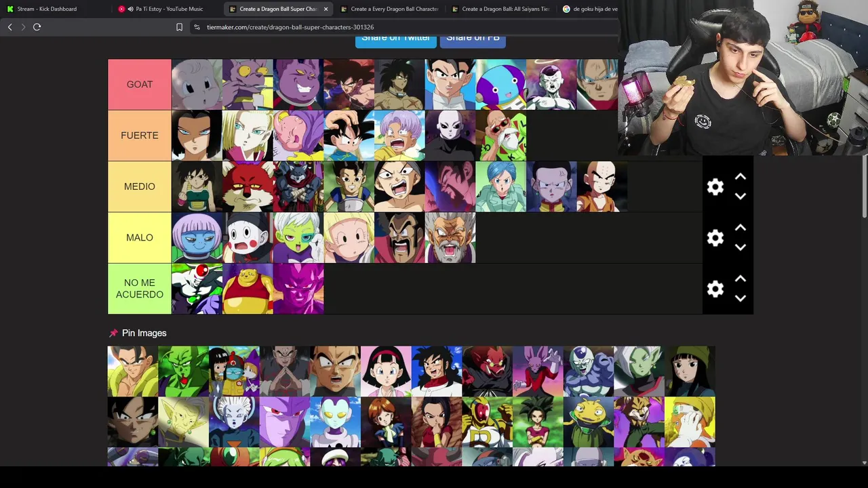Click browser back arrow
Viewport: 868px width, 488px height.
point(9,27)
